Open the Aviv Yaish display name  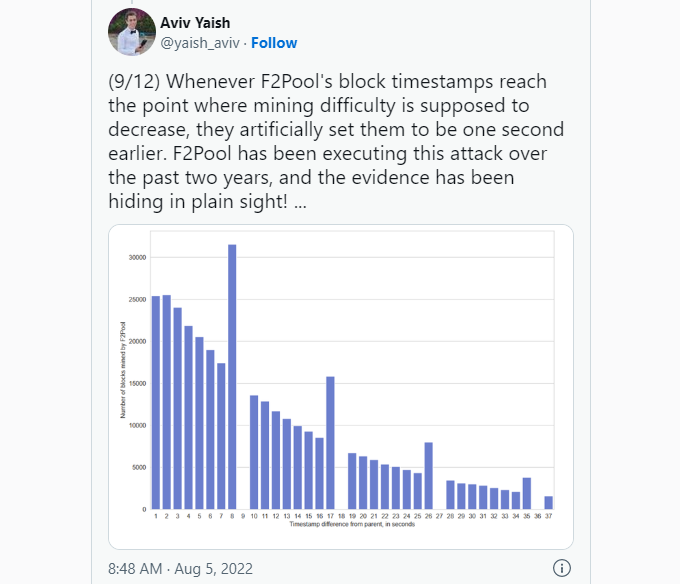pos(195,23)
